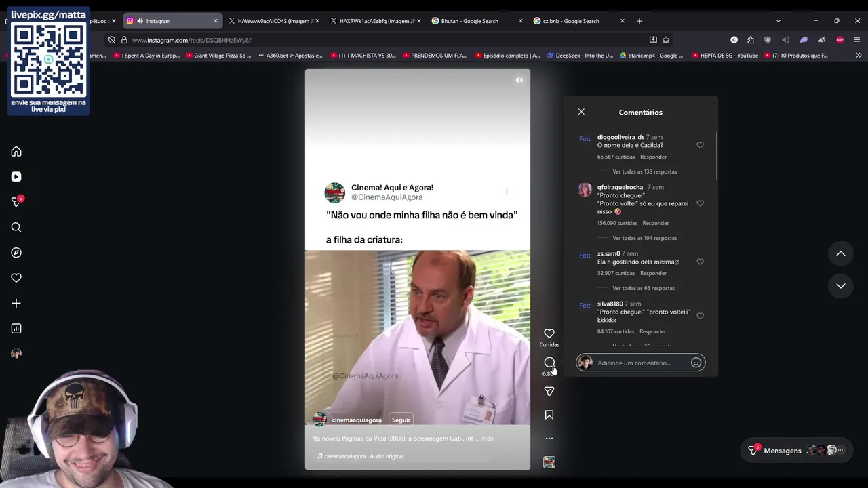Open notifications heart icon in sidebar
This screenshot has width=868, height=488.
click(16, 278)
